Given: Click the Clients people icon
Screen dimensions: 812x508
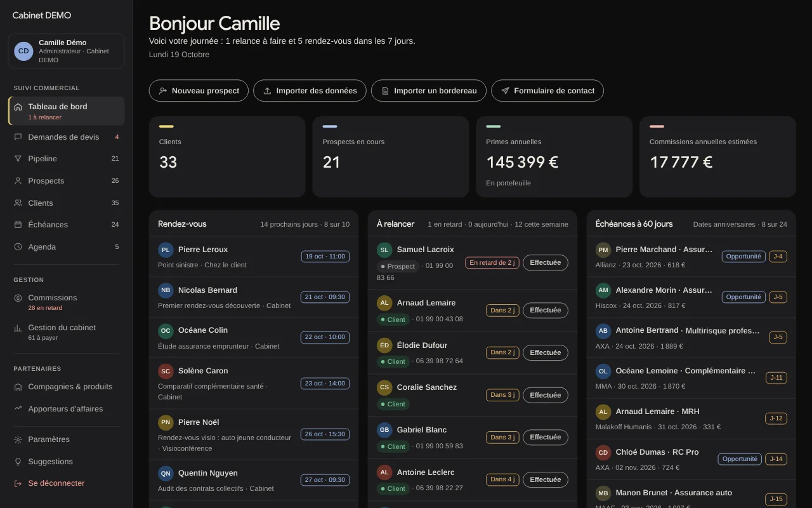Looking at the screenshot, I should tap(18, 203).
